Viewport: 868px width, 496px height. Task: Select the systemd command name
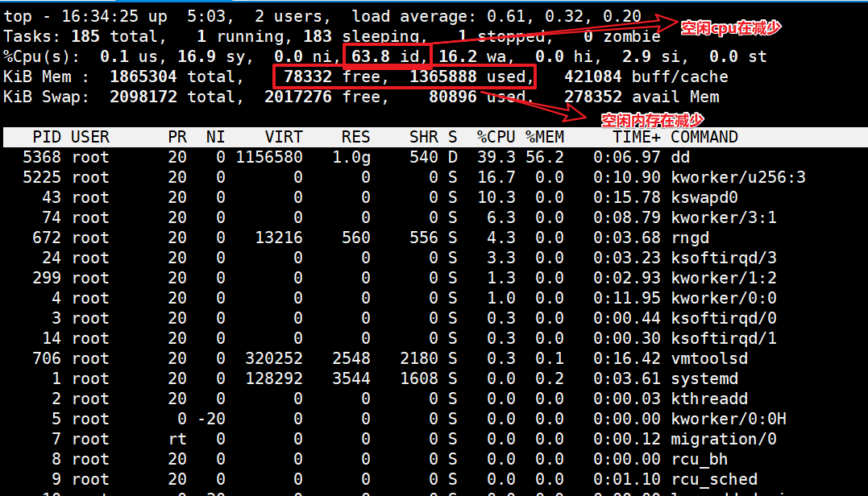704,378
